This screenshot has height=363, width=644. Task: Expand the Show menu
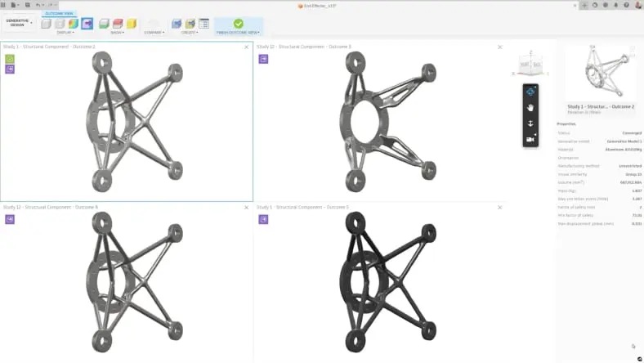point(118,33)
